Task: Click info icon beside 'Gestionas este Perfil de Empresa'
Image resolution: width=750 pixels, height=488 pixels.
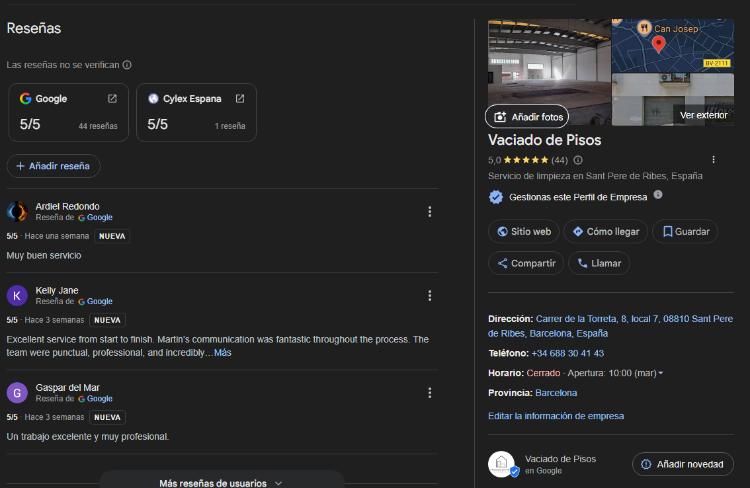Action: pos(658,195)
